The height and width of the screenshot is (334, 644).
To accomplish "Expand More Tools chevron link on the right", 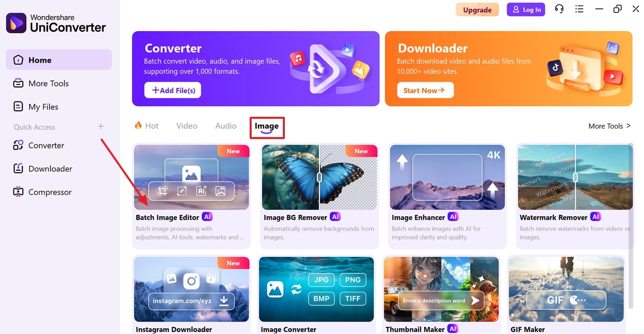I will (609, 126).
